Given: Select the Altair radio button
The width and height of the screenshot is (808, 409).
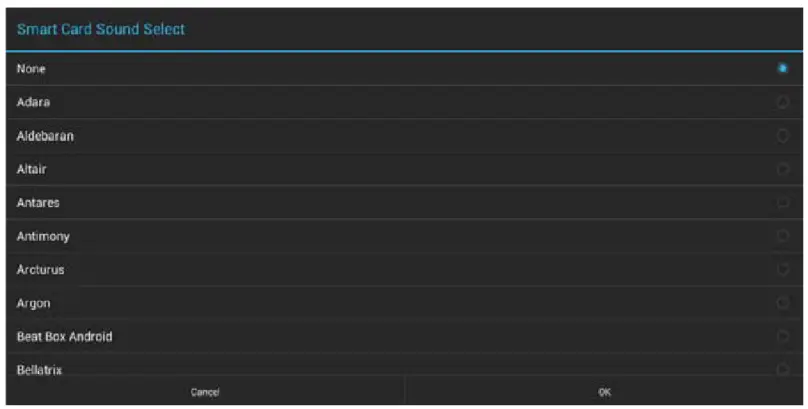Looking at the screenshot, I should (782, 169).
